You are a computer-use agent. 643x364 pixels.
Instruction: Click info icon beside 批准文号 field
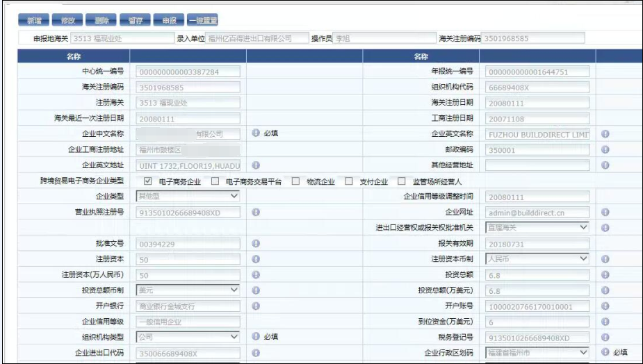point(255,243)
